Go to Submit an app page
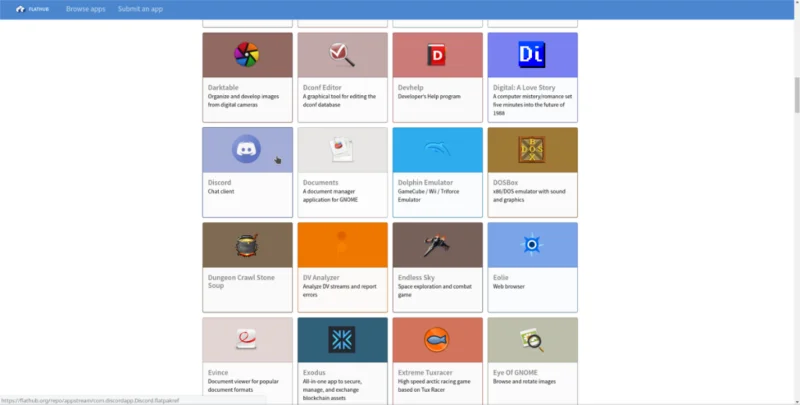Screen dimensions: 800x405 coord(140,9)
